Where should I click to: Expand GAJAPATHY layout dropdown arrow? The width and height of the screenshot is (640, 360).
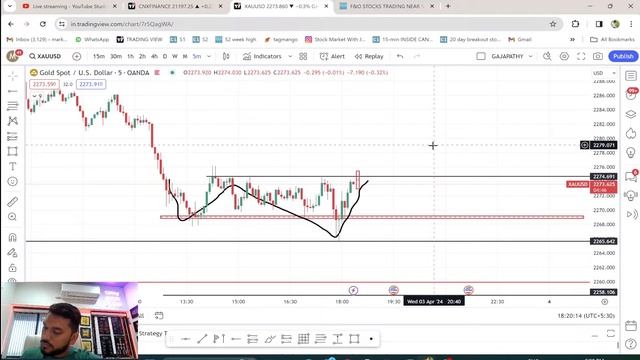[531, 56]
